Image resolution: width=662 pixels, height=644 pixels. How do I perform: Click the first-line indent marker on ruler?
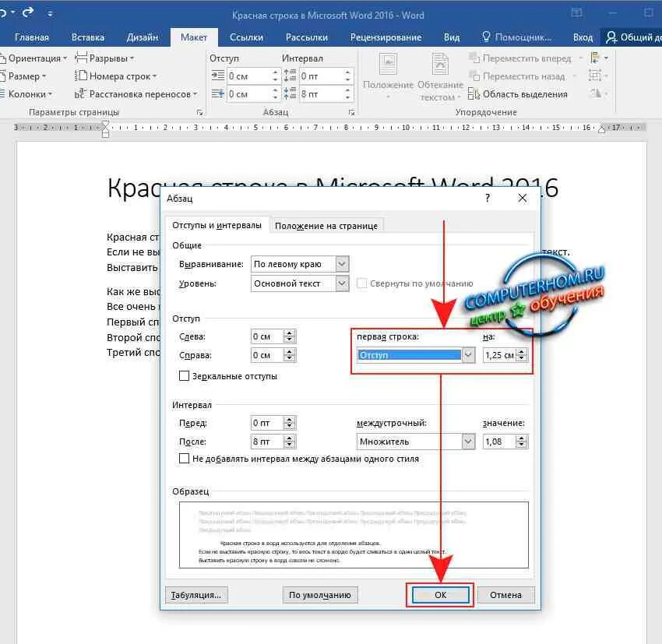(106, 123)
